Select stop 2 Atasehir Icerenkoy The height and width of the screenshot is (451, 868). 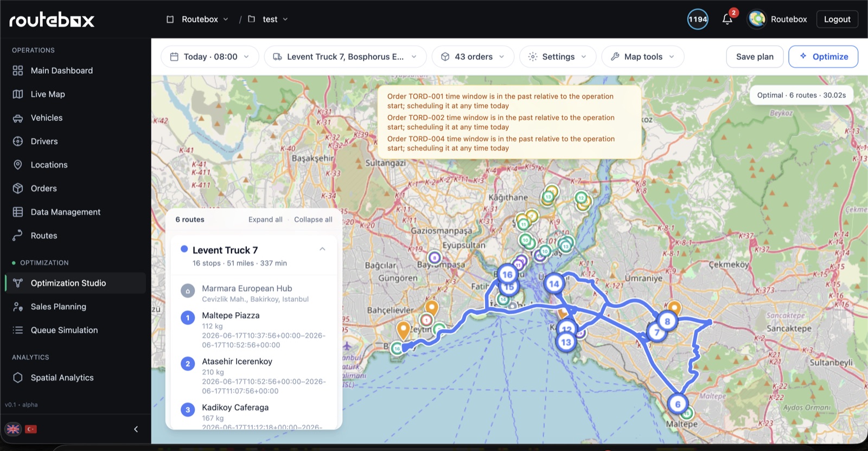coord(254,376)
